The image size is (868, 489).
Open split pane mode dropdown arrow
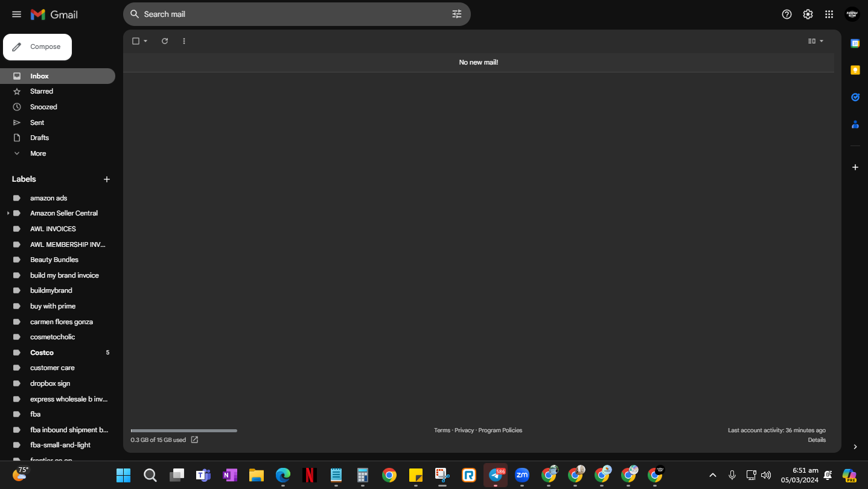pos(822,41)
